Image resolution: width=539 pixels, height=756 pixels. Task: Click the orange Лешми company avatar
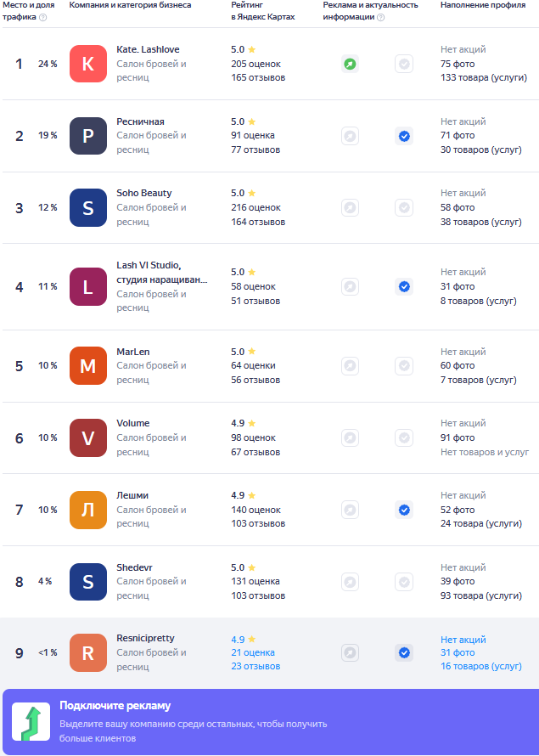tap(88, 510)
